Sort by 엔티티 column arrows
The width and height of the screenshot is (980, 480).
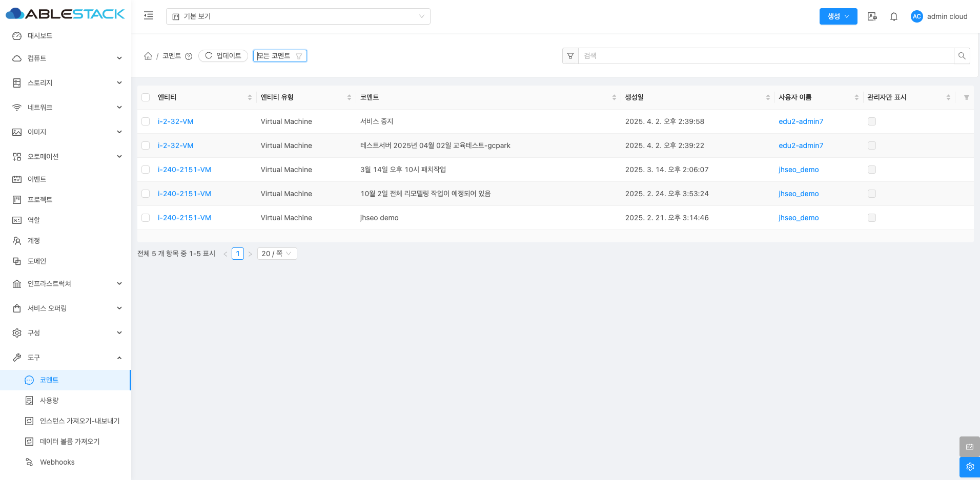(250, 97)
